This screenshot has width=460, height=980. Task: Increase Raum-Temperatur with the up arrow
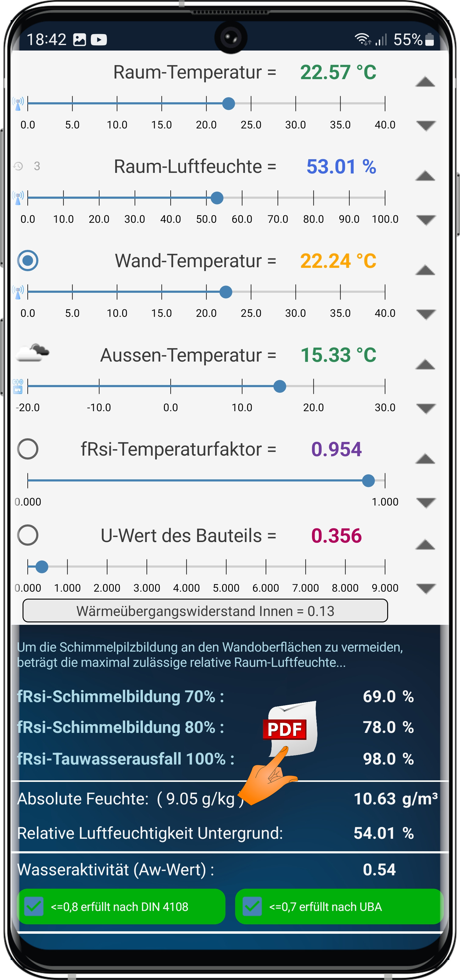pyautogui.click(x=425, y=82)
